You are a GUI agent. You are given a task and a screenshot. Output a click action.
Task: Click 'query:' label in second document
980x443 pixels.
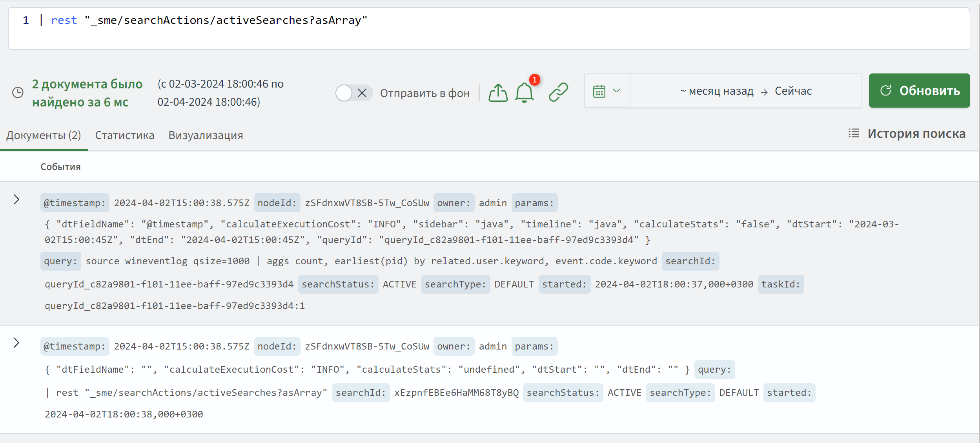tap(714, 370)
